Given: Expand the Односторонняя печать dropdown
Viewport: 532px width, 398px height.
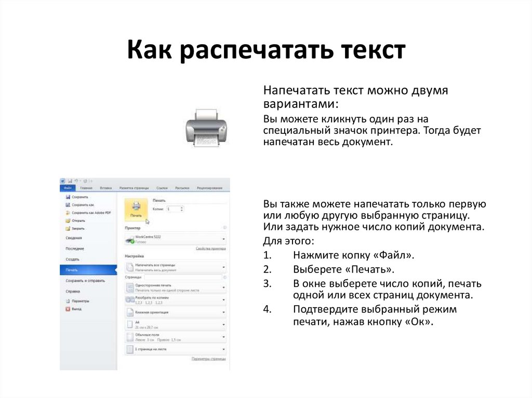Looking at the screenshot, I should [223, 287].
